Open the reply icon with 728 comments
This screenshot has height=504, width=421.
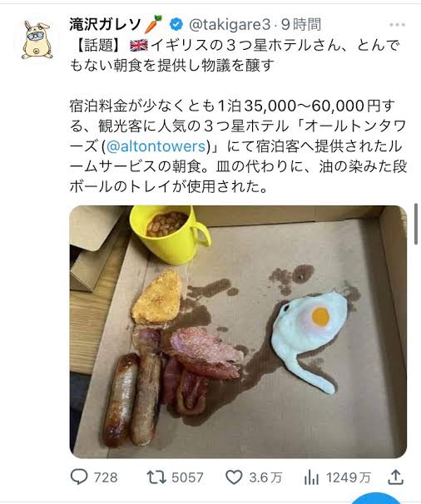click(79, 477)
